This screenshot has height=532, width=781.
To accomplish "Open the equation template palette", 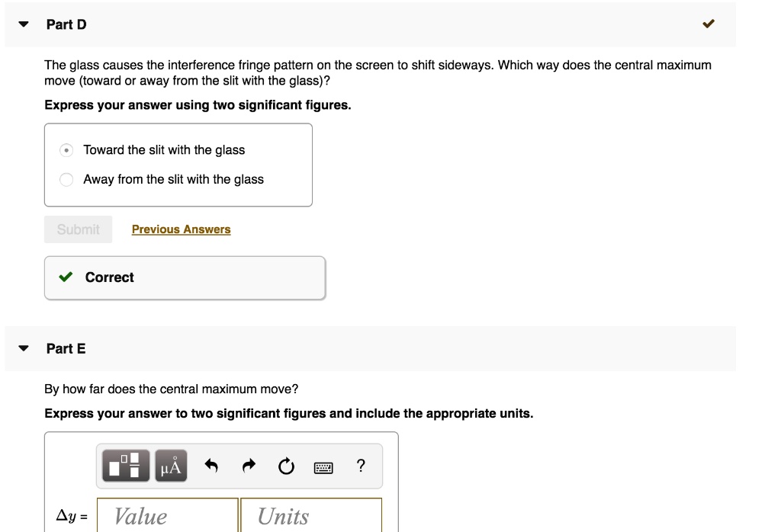I will point(126,465).
